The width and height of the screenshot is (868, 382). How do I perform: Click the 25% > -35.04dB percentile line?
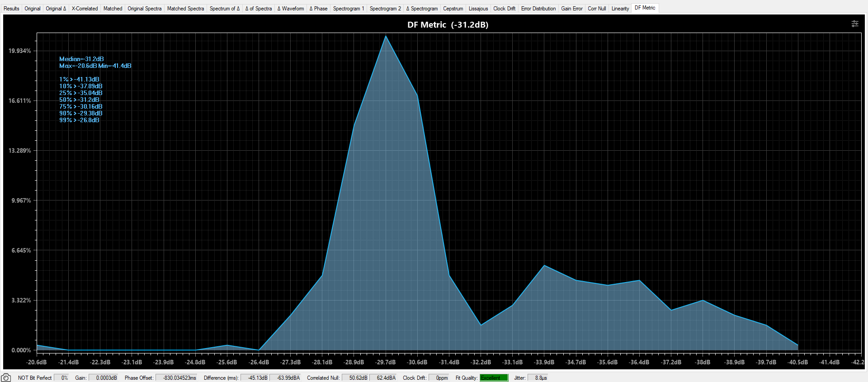pyautogui.click(x=81, y=93)
